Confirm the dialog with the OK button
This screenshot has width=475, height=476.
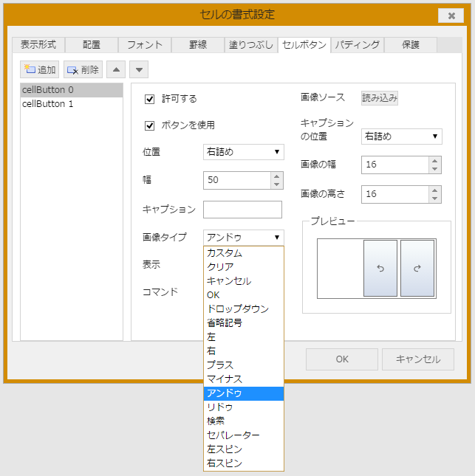point(342,359)
